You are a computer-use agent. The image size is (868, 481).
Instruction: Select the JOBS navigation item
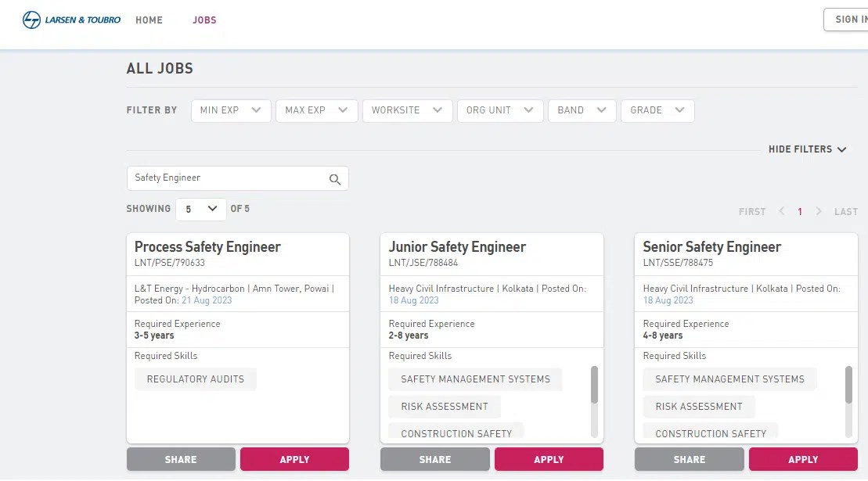click(x=204, y=20)
